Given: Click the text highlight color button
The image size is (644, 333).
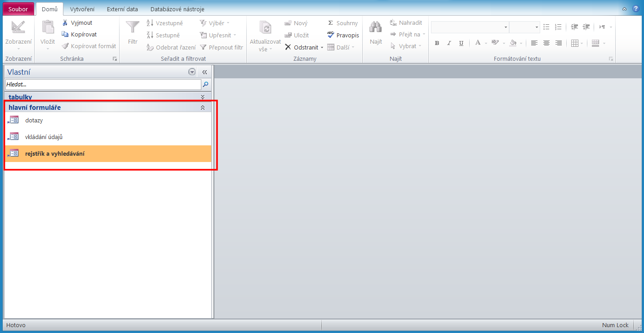Looking at the screenshot, I should point(495,43).
